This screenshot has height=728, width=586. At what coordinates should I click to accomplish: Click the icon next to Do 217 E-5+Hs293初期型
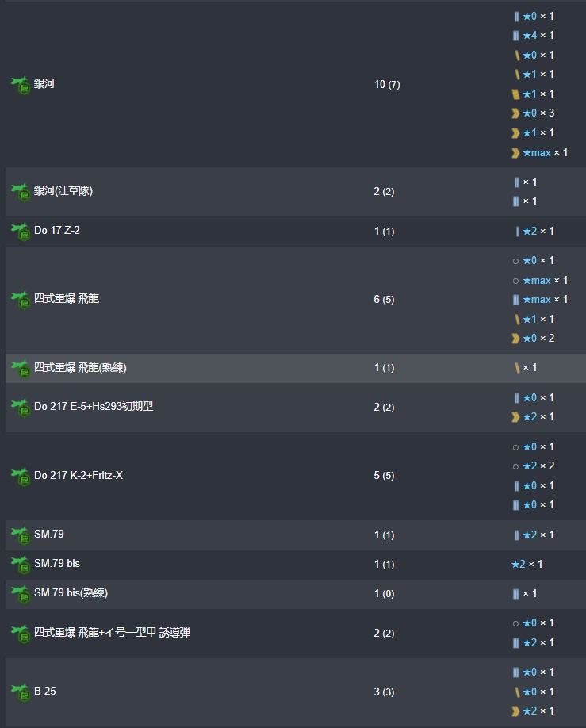tap(20, 407)
